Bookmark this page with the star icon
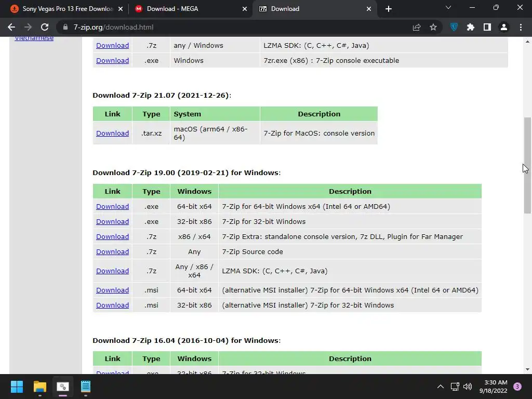The width and height of the screenshot is (532, 399). pos(433,27)
